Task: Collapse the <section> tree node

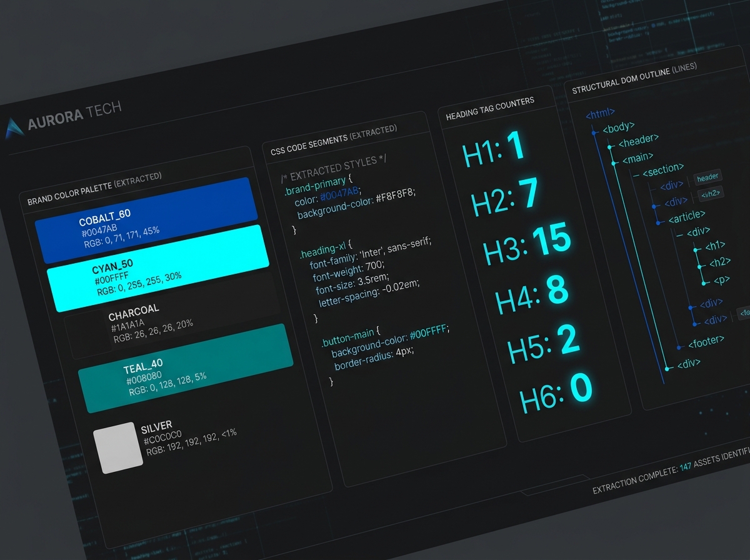Action: pos(636,176)
